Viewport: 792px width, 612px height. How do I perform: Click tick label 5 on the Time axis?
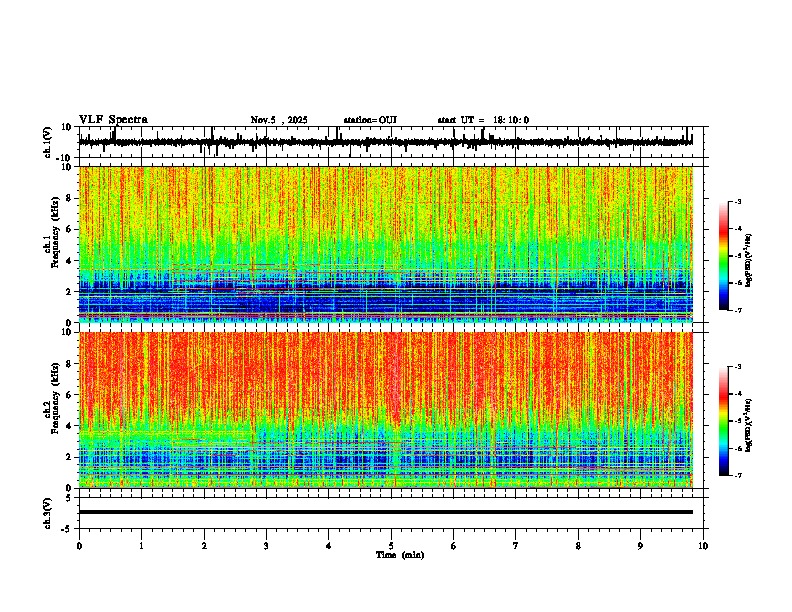(391, 546)
